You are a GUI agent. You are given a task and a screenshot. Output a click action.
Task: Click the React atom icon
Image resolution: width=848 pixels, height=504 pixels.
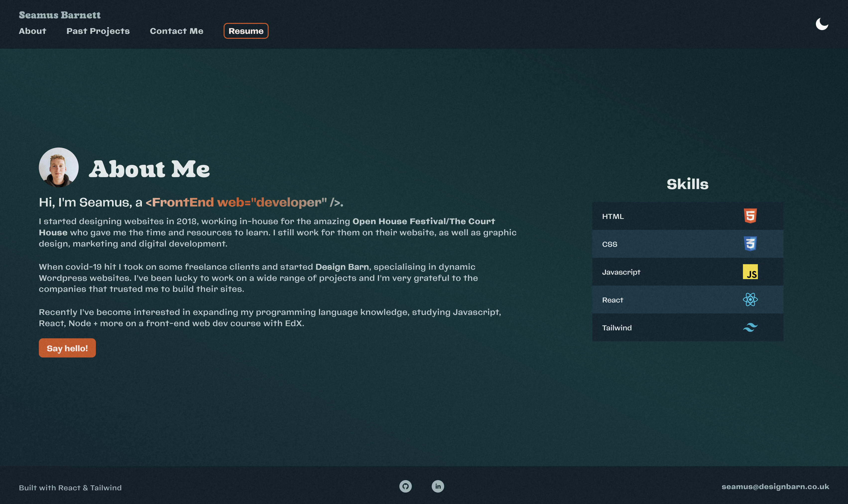click(750, 300)
